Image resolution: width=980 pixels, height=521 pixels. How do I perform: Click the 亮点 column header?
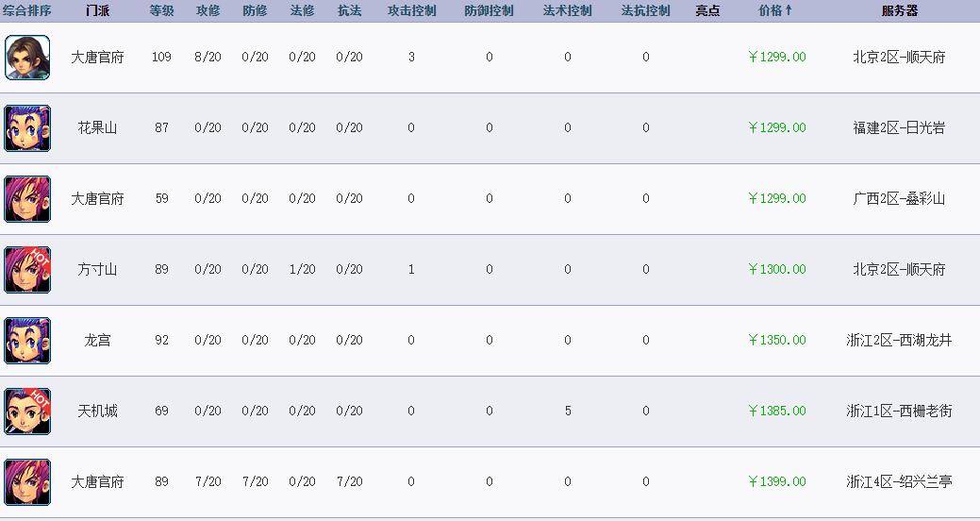[707, 11]
